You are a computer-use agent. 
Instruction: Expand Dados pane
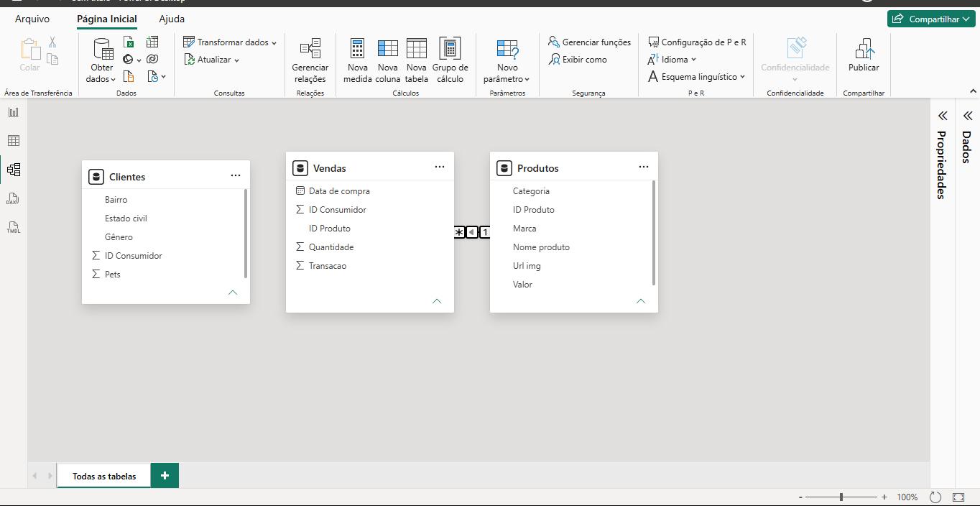pos(967,116)
